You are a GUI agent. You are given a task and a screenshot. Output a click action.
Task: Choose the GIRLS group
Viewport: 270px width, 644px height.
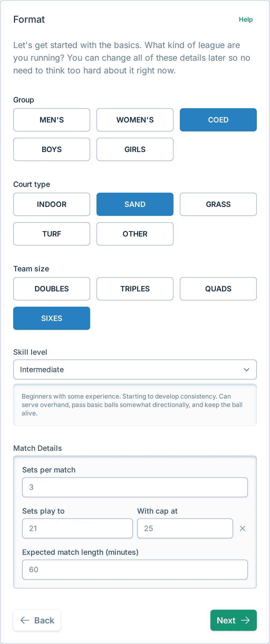[135, 149]
